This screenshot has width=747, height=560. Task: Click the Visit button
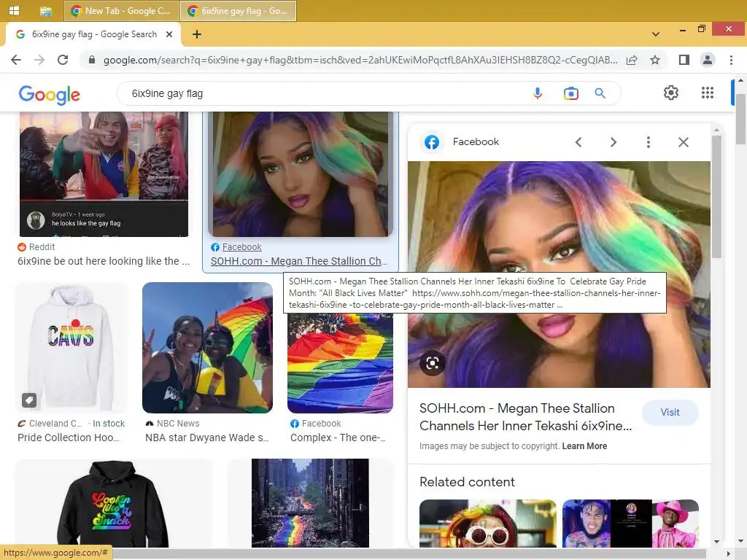(x=670, y=413)
